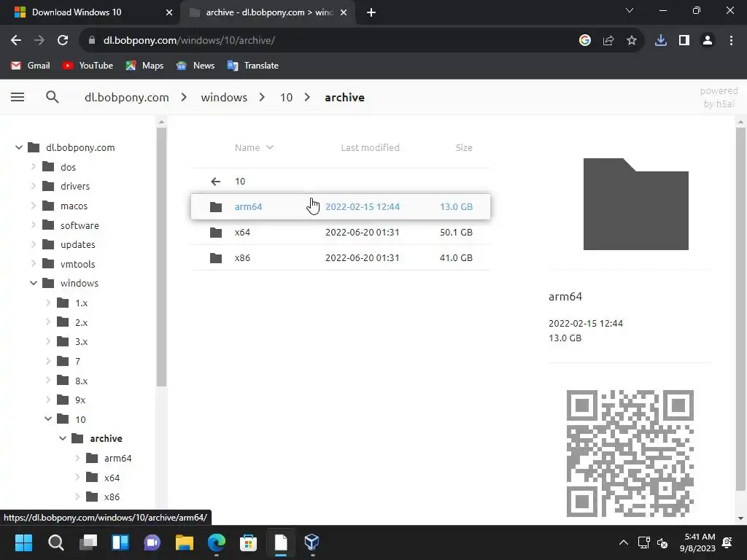The width and height of the screenshot is (747, 560).
Task: Go to 10 in the breadcrumb
Action: pos(286,97)
